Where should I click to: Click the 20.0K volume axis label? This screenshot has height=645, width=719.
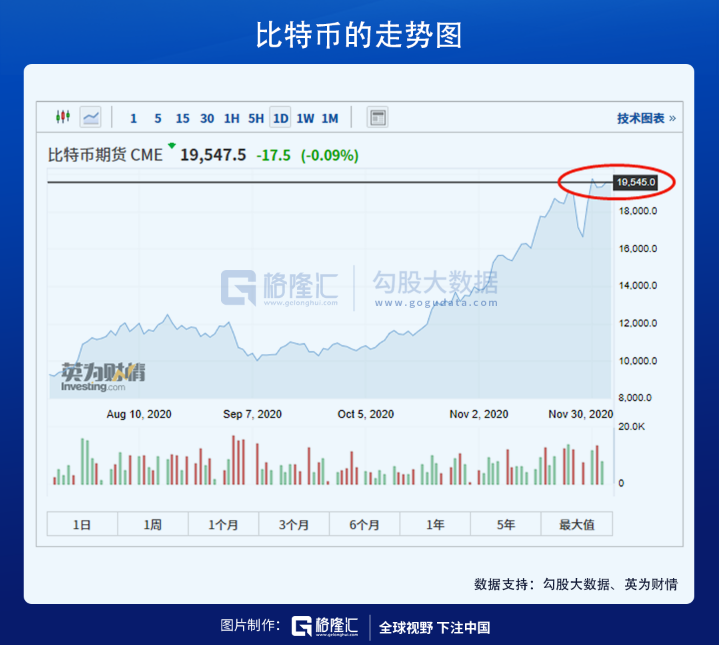[x=631, y=426]
